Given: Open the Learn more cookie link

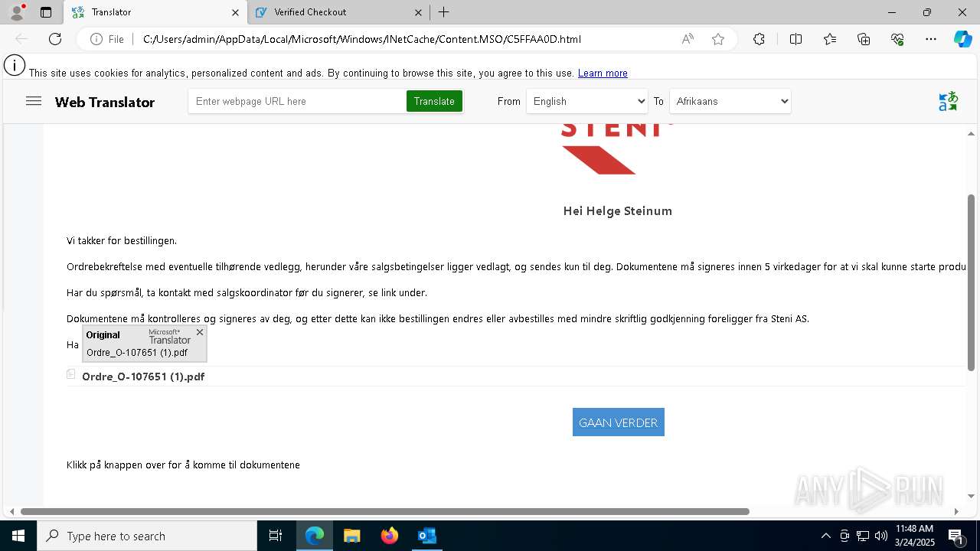Looking at the screenshot, I should (603, 73).
